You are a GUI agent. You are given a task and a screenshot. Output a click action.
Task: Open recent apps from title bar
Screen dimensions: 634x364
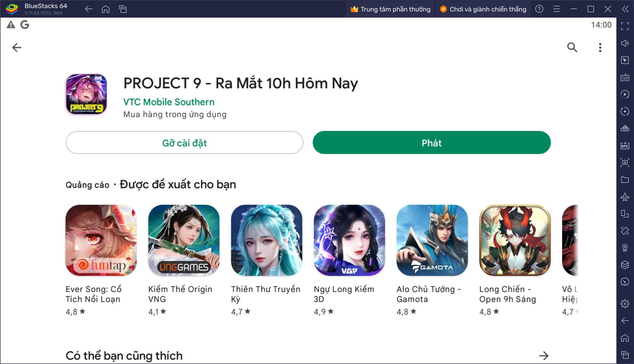123,9
